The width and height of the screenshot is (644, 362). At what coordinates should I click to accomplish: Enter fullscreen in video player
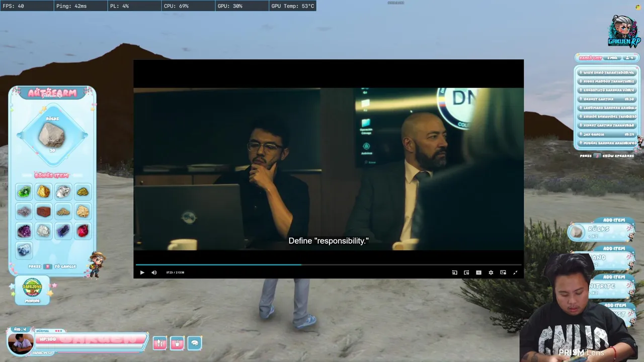(515, 273)
